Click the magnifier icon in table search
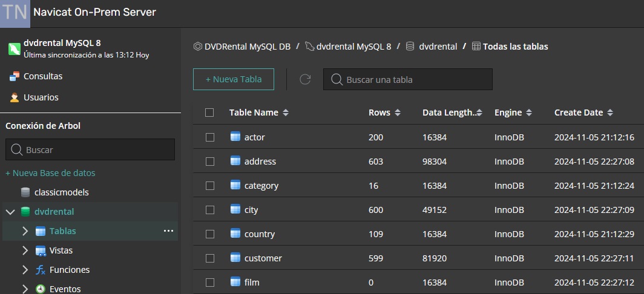644x294 pixels. click(337, 79)
